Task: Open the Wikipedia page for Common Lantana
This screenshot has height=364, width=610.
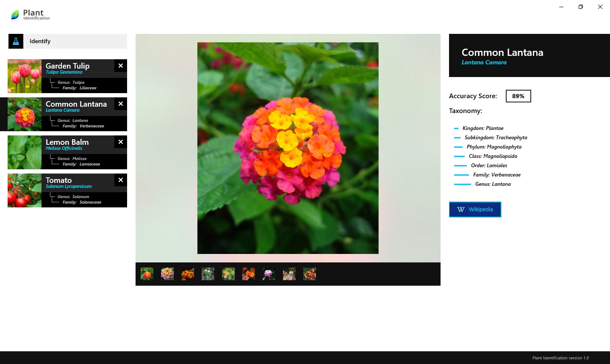Action: [x=475, y=209]
